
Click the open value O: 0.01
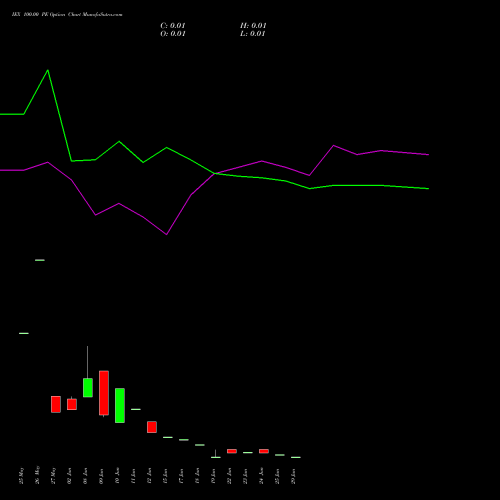point(173,34)
